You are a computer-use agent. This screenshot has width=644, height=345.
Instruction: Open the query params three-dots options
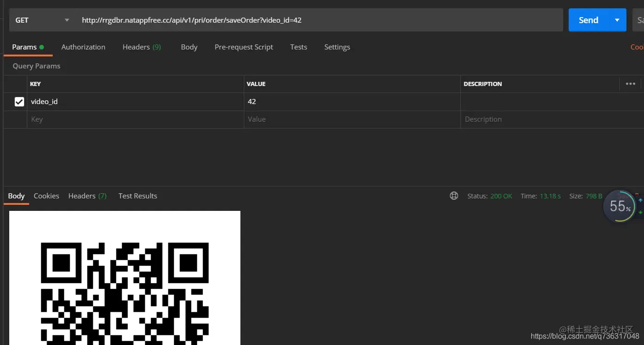click(631, 84)
